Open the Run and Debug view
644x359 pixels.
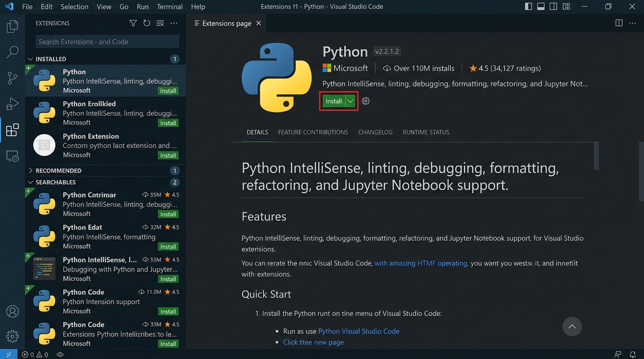(13, 104)
